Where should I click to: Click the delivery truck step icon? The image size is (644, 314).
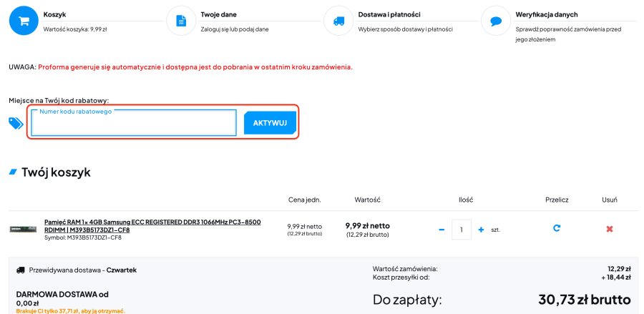[x=338, y=21]
